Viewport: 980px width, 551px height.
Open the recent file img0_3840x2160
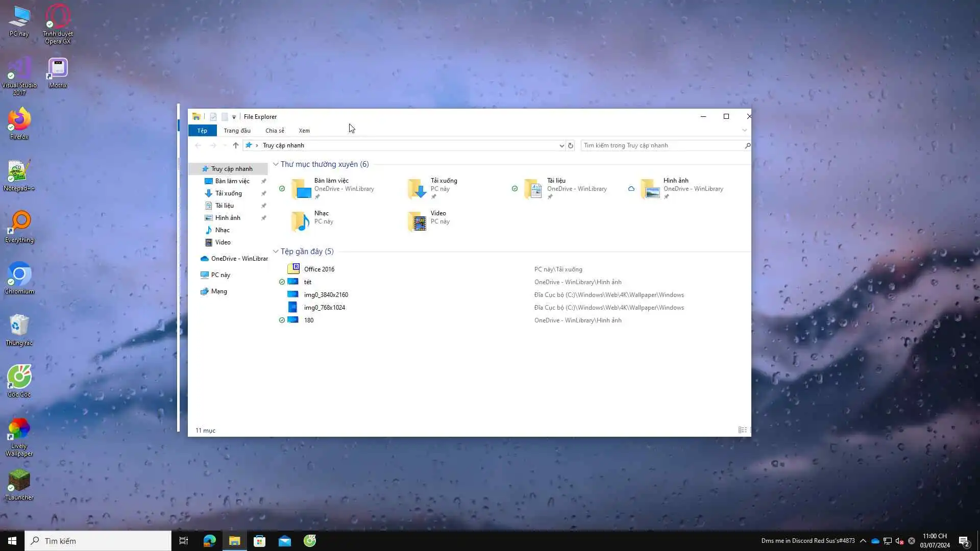[326, 295]
